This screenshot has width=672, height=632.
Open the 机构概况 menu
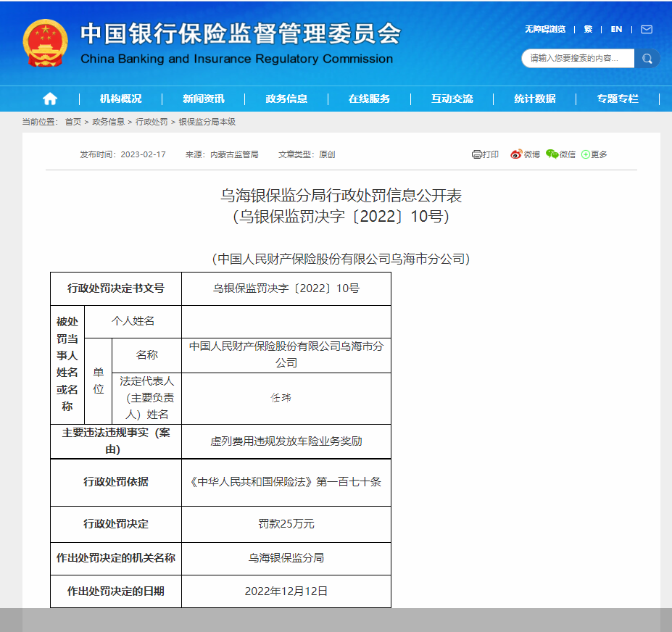pos(120,99)
